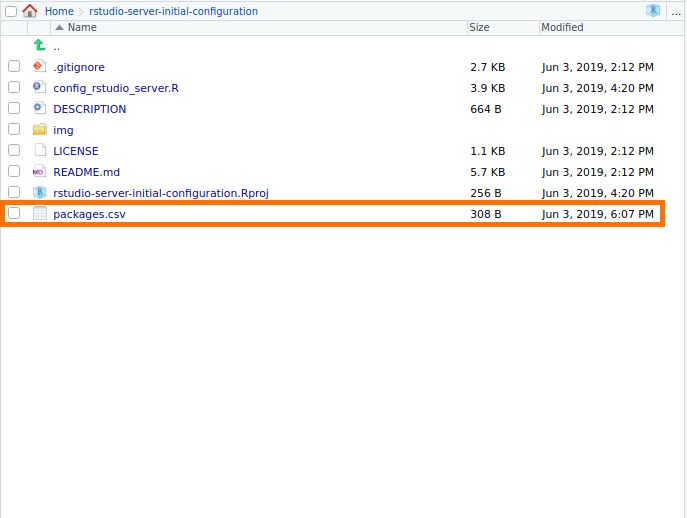
Task: Click the Home house icon
Action: (30, 11)
